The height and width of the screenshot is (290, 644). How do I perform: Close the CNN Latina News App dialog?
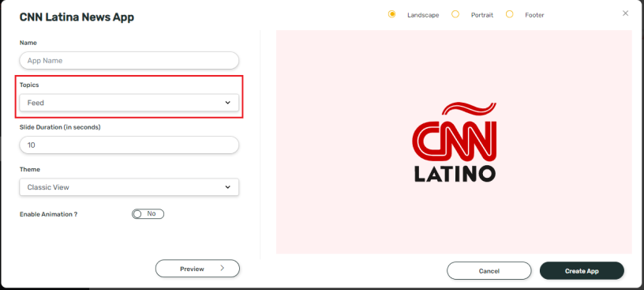click(x=625, y=13)
